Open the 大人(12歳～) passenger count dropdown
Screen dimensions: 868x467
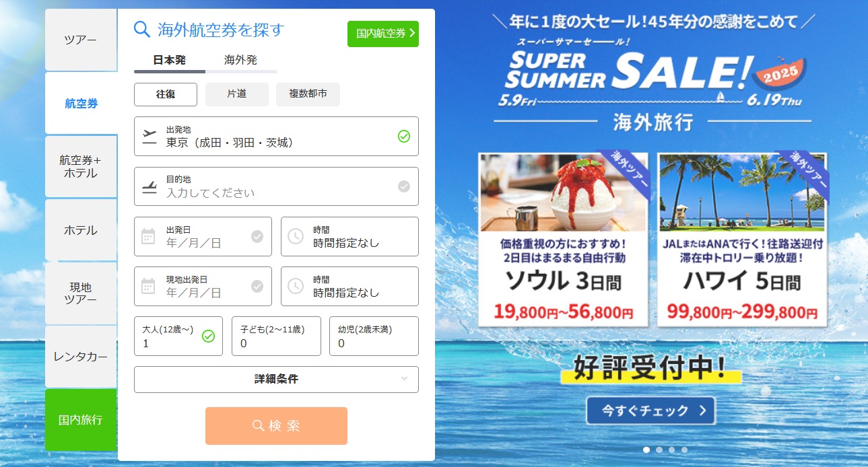178,336
